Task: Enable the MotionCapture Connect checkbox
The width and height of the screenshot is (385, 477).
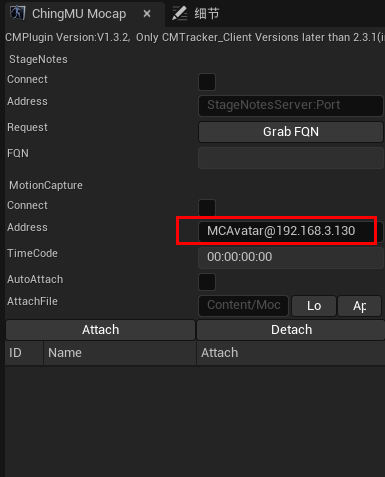Action: point(207,208)
